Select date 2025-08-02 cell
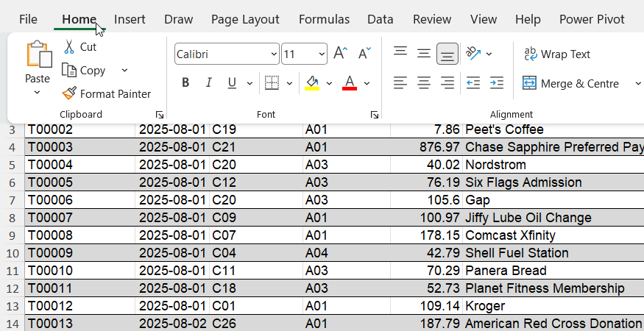 [172, 323]
